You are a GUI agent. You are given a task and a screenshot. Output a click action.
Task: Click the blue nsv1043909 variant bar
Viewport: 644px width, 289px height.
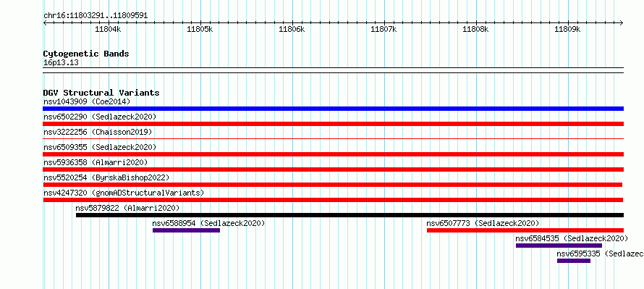coord(333,109)
